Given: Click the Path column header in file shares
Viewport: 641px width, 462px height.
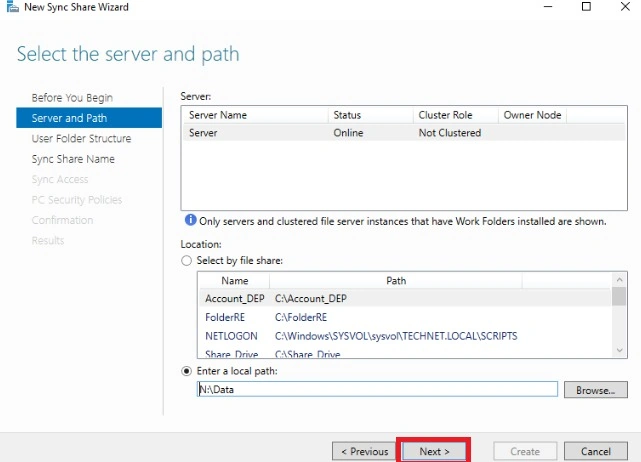Looking at the screenshot, I should pyautogui.click(x=396, y=281).
